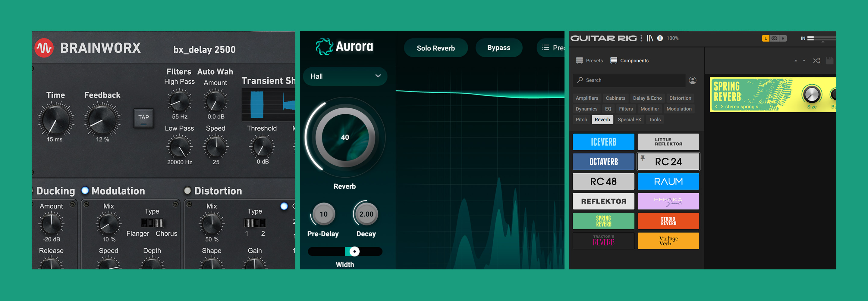Select the Amplifiers category tag
The width and height of the screenshot is (868, 301).
[587, 98]
